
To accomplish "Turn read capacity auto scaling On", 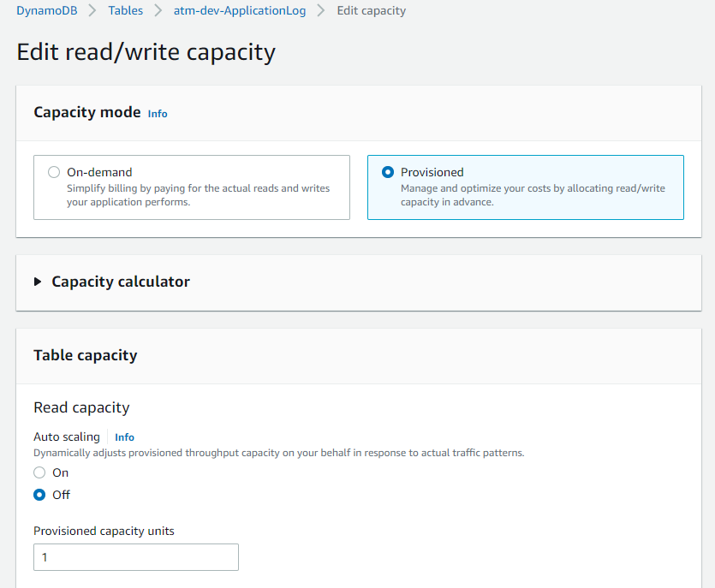I will point(39,472).
